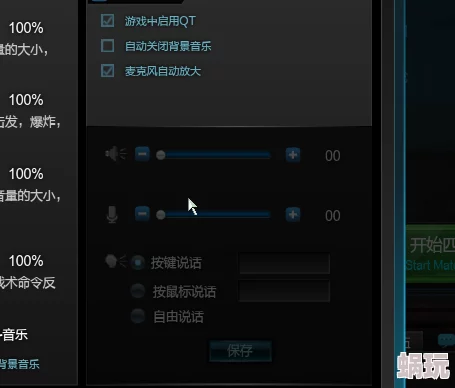The width and height of the screenshot is (455, 388).
Task: Click the microphone icon
Action: coord(112,214)
